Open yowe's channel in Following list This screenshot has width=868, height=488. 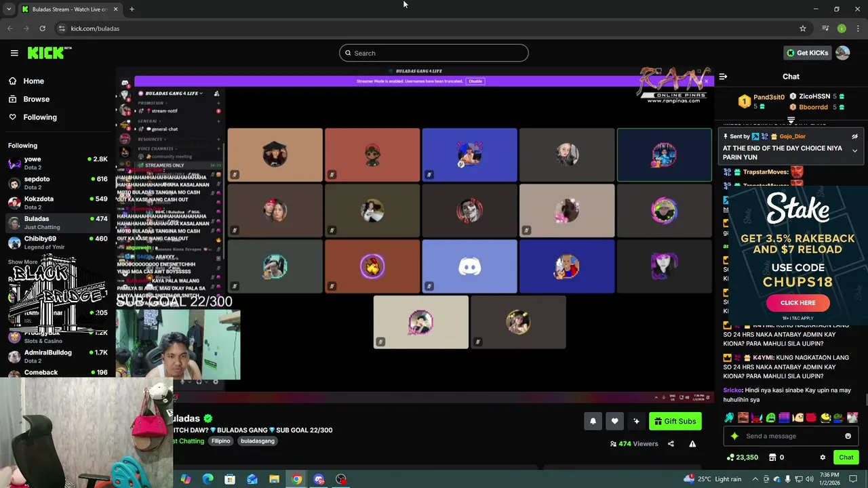58,163
